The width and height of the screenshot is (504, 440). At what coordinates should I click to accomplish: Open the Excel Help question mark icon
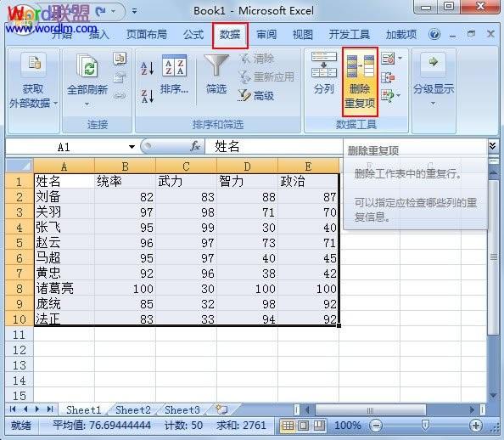[x=434, y=34]
